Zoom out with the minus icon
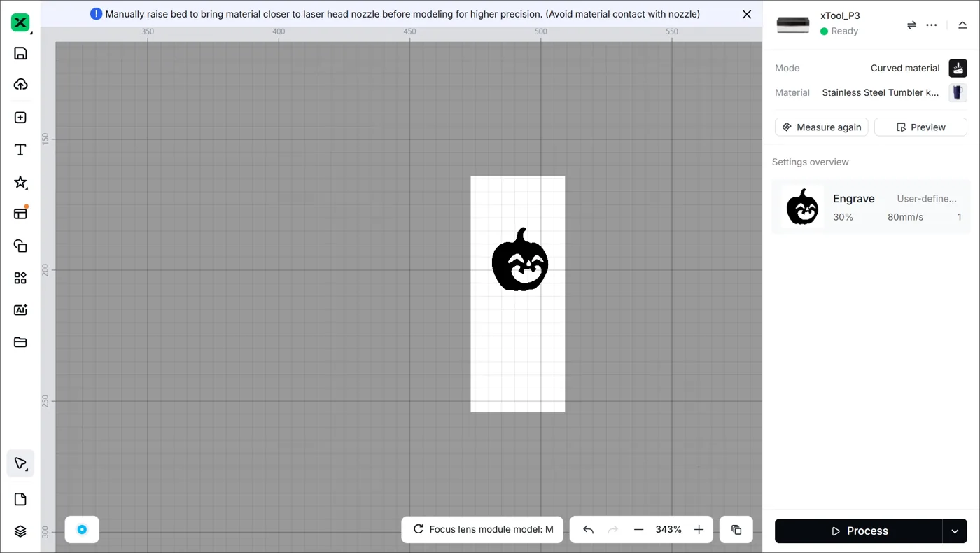The height and width of the screenshot is (553, 980). pyautogui.click(x=638, y=530)
